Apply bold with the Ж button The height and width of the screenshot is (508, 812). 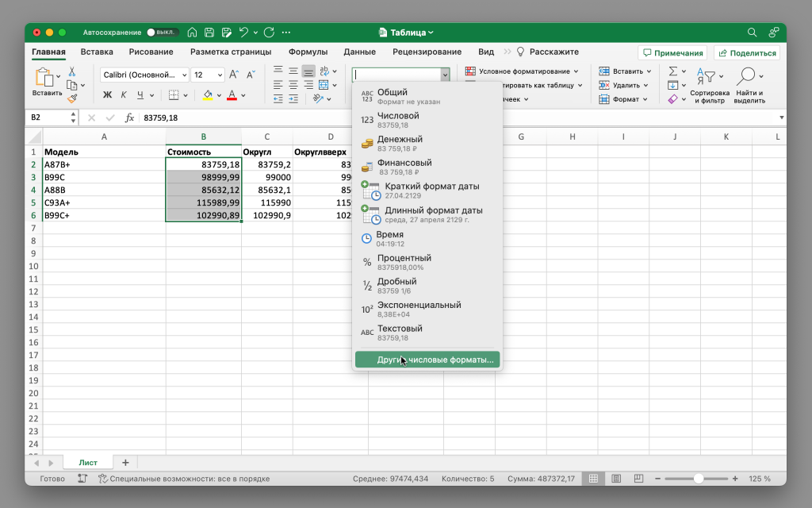(x=107, y=95)
